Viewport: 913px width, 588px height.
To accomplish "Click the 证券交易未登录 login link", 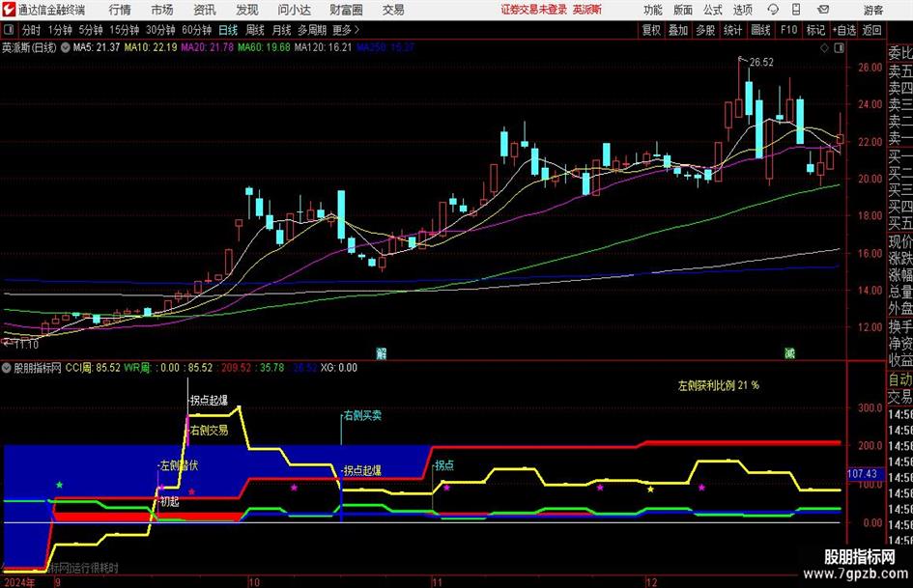I will [x=534, y=10].
